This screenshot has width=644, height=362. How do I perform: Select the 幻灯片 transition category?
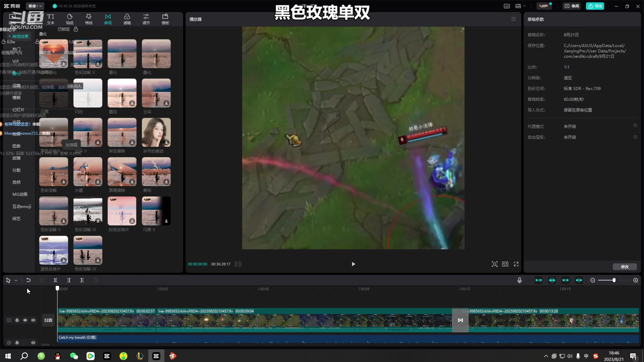(18, 110)
